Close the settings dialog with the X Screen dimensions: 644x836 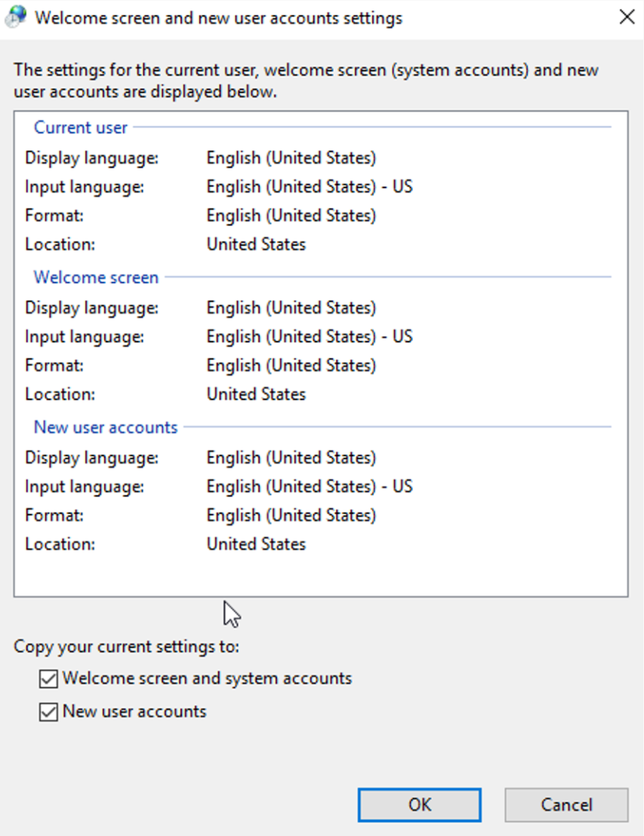627,16
